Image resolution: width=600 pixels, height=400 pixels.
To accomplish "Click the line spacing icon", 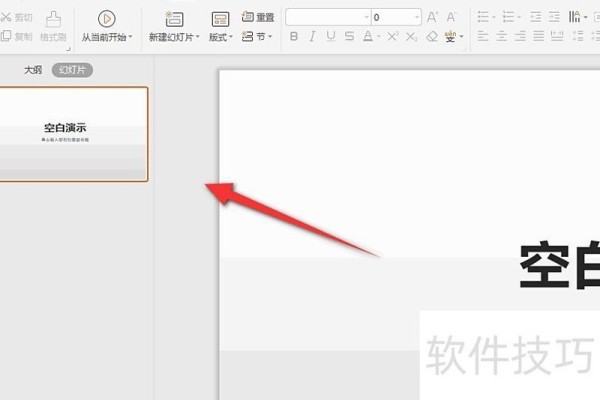I will [578, 37].
